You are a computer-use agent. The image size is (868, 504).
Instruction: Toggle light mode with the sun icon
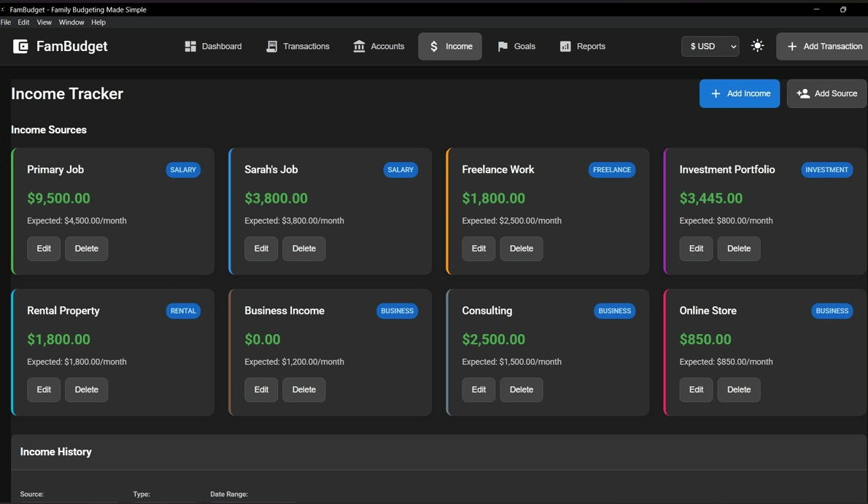(x=757, y=45)
